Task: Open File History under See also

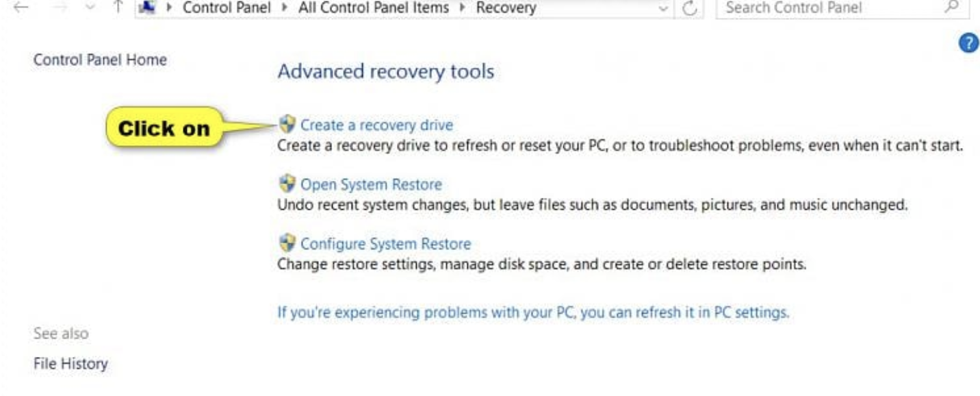Action: tap(70, 364)
